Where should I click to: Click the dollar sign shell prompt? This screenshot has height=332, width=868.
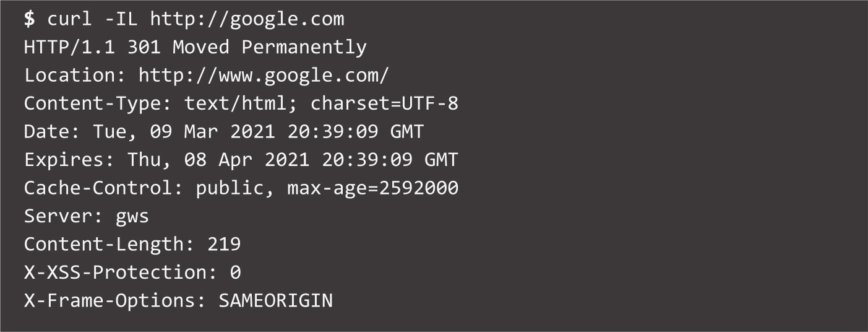click(30, 19)
